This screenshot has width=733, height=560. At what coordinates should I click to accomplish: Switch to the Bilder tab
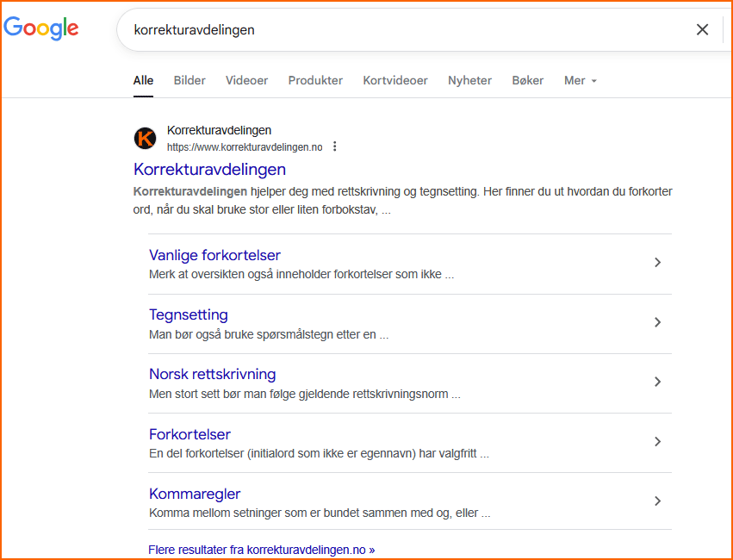point(189,80)
